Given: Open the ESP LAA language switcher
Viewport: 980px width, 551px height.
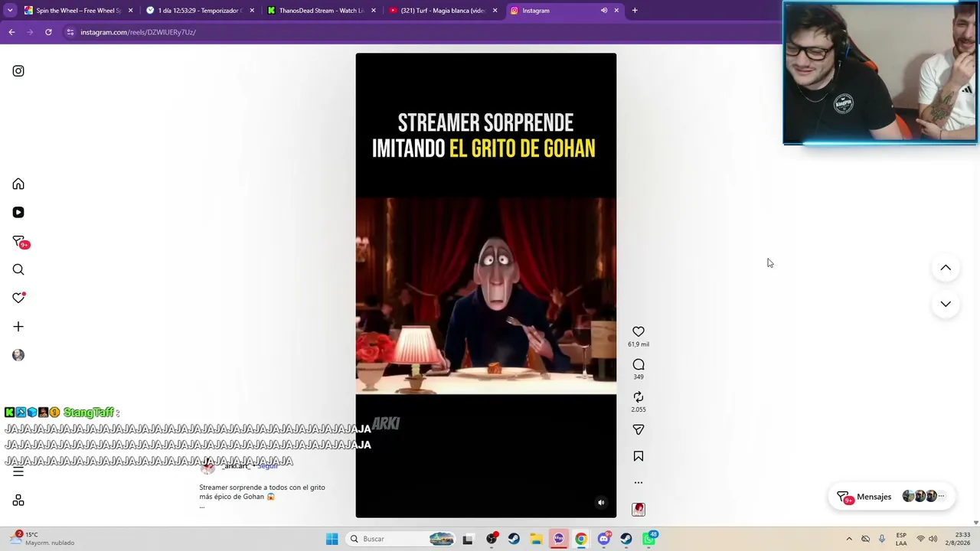Looking at the screenshot, I should pyautogui.click(x=901, y=540).
